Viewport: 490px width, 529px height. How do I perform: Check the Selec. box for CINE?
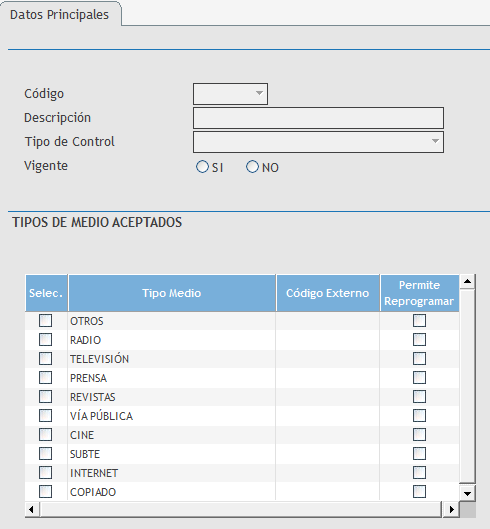pyautogui.click(x=45, y=435)
